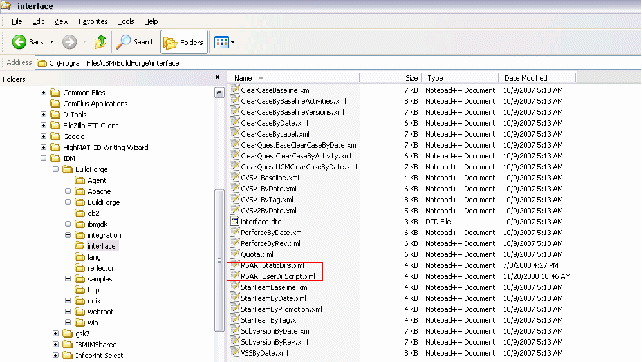Select CVSv2ByDate.xml file icon
Viewport: 642px width, 362px height.
[x=235, y=210]
